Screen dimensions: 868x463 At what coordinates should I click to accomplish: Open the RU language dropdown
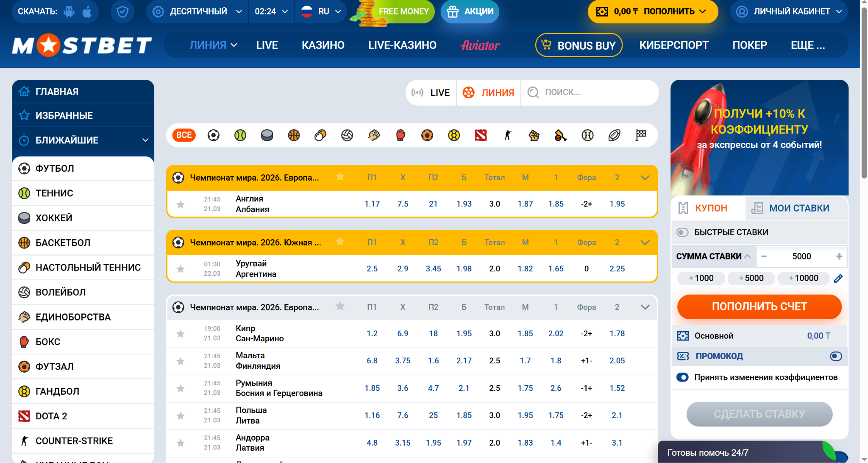coord(321,11)
